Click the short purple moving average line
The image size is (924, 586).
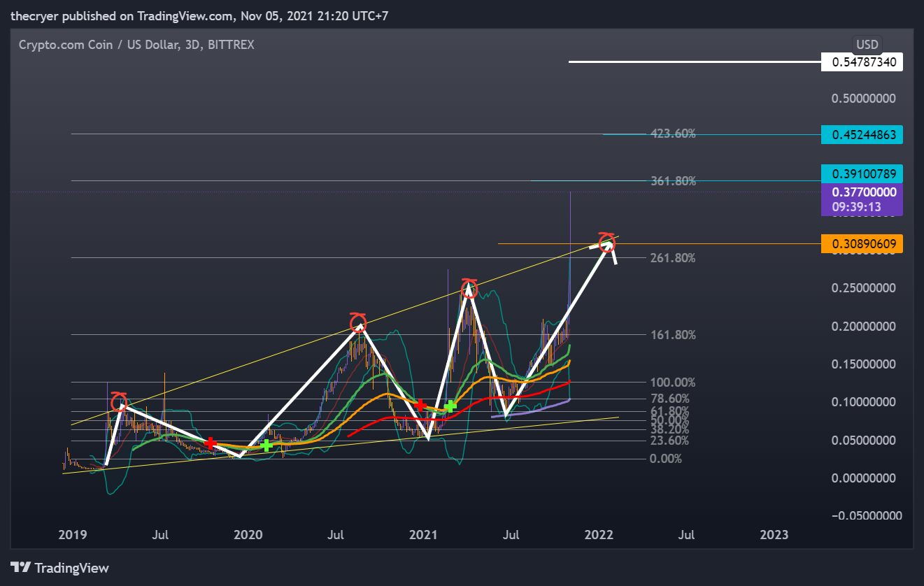click(x=532, y=411)
